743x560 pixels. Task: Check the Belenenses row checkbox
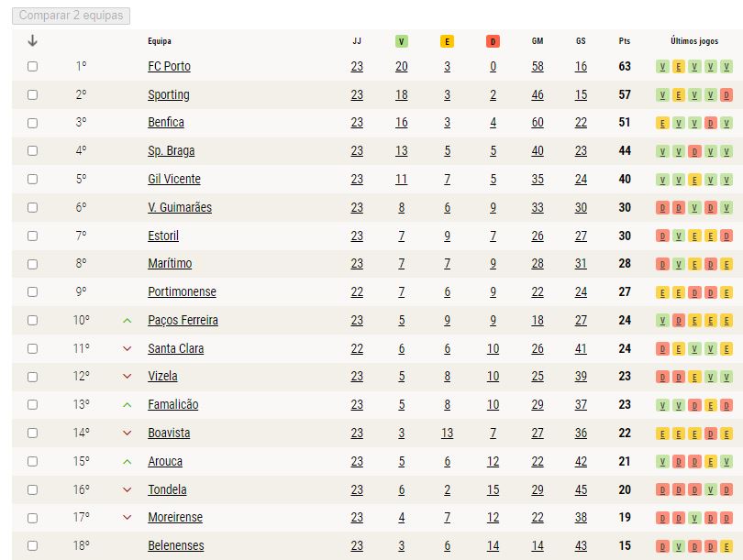pyautogui.click(x=32, y=546)
